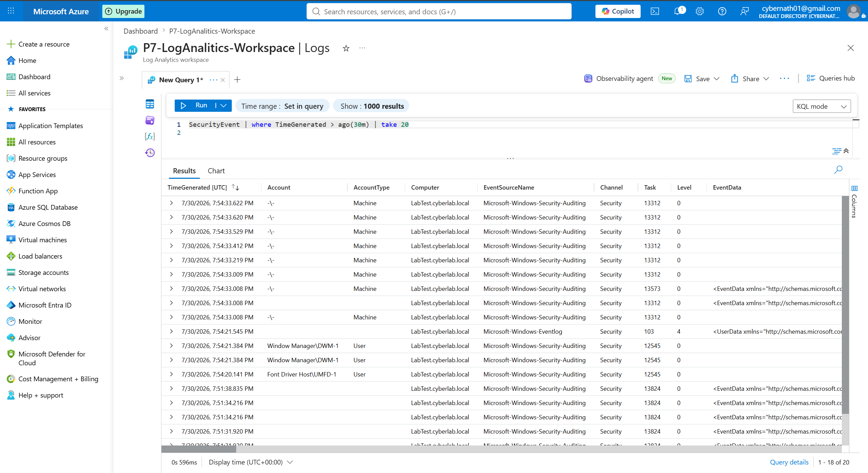Click the Show 1000 results pill
The height and width of the screenshot is (473, 868).
[x=372, y=106]
